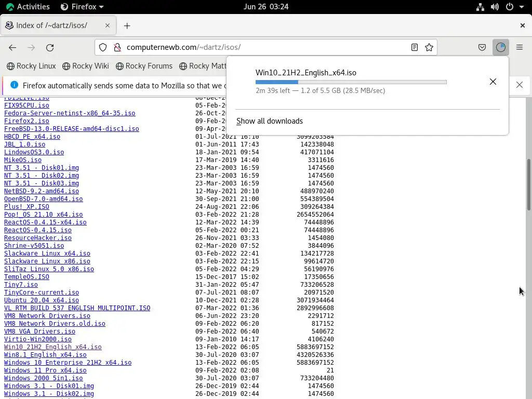Open the Firefox hamburger menu
This screenshot has width=532, height=399.
click(x=520, y=47)
